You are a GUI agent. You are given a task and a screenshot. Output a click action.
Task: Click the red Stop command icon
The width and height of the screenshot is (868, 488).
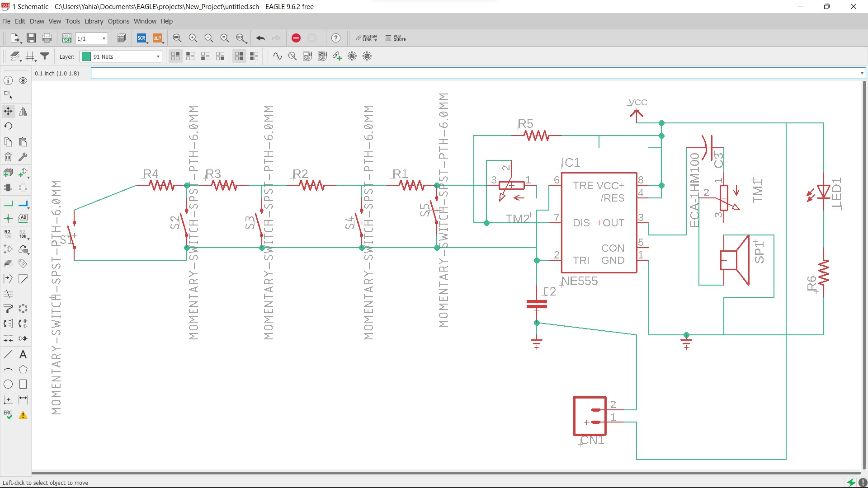click(x=296, y=38)
